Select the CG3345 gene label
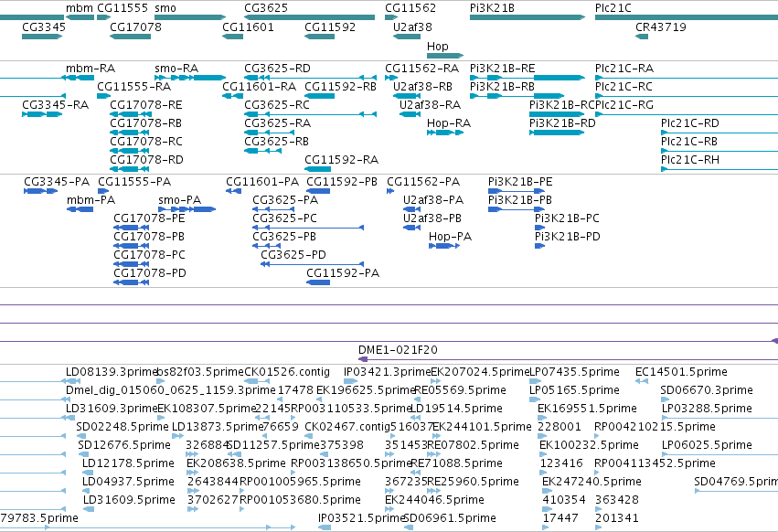The height and width of the screenshot is (532, 778). pos(44,27)
